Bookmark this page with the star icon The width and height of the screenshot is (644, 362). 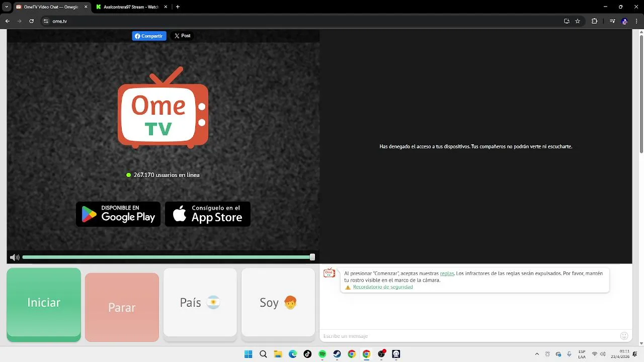[x=578, y=21]
